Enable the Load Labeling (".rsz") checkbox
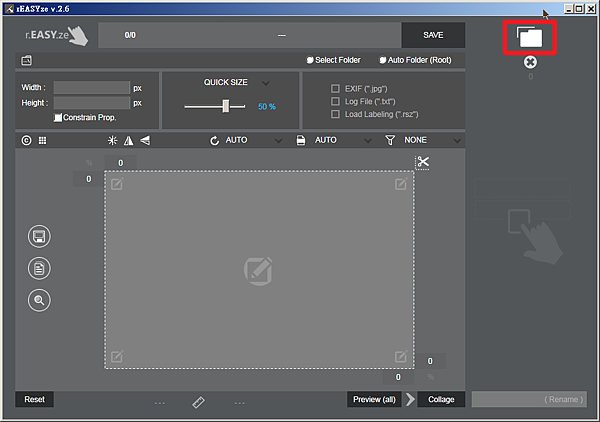This screenshot has width=600, height=422. [335, 114]
